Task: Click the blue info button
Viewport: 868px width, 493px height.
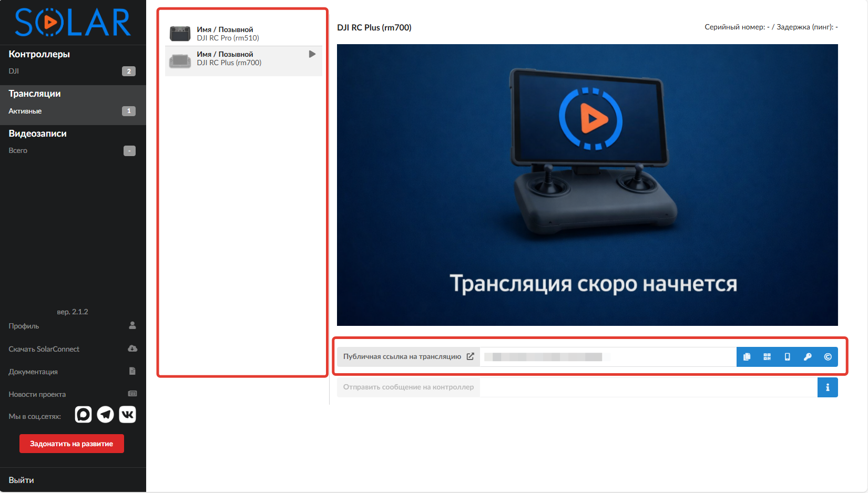Action: 828,387
